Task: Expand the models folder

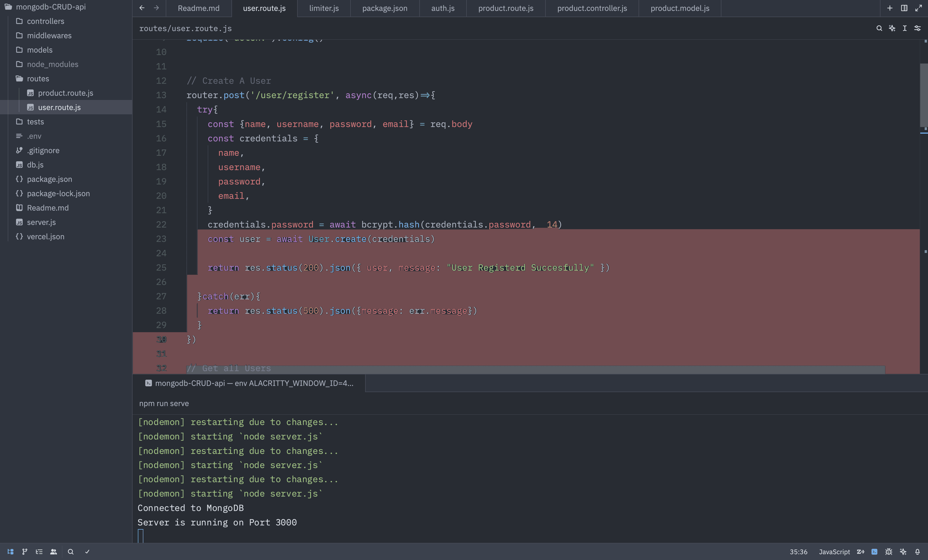Action: (x=66, y=50)
